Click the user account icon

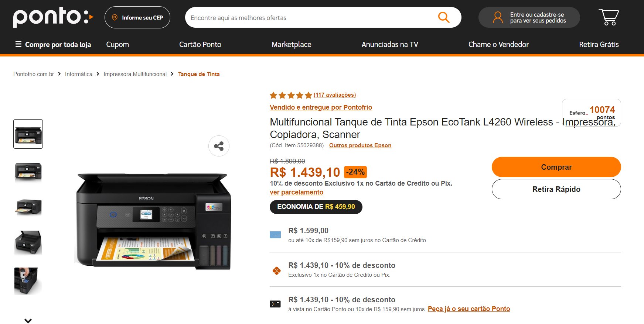(x=498, y=17)
